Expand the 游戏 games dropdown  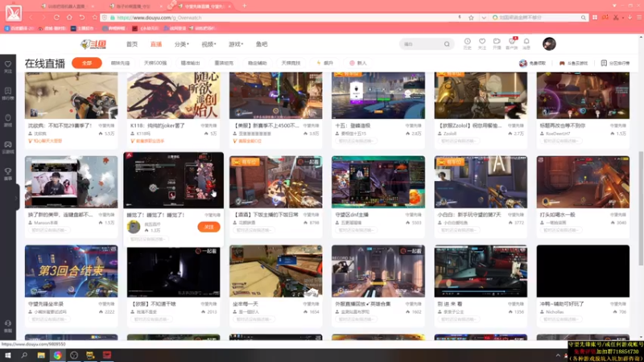(235, 44)
